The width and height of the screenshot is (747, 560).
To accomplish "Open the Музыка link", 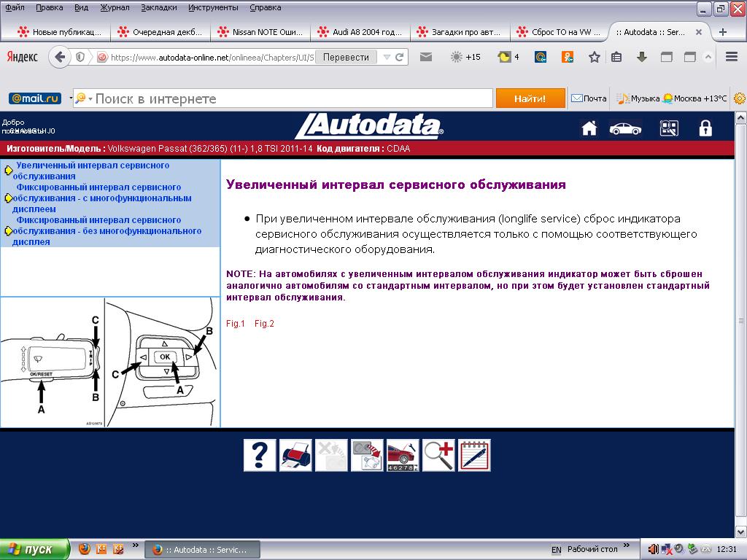I will pos(638,98).
